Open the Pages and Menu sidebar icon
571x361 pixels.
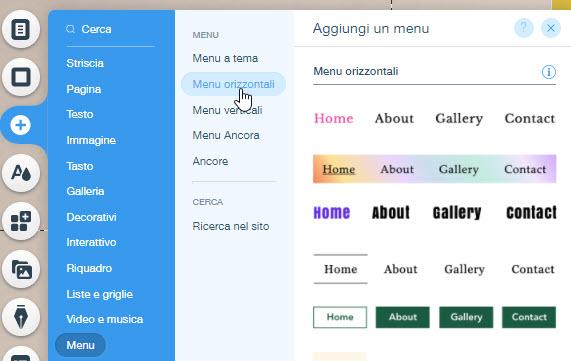21,29
